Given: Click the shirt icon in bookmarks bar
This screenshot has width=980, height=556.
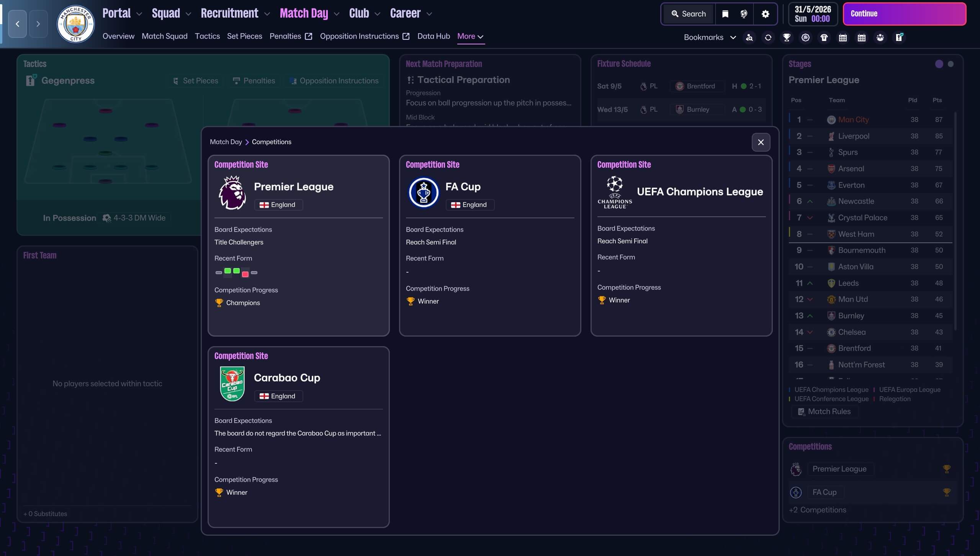Looking at the screenshot, I should point(824,38).
